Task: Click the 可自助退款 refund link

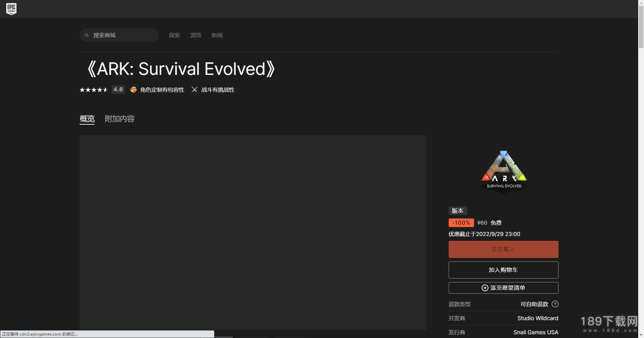Action: pos(534,304)
